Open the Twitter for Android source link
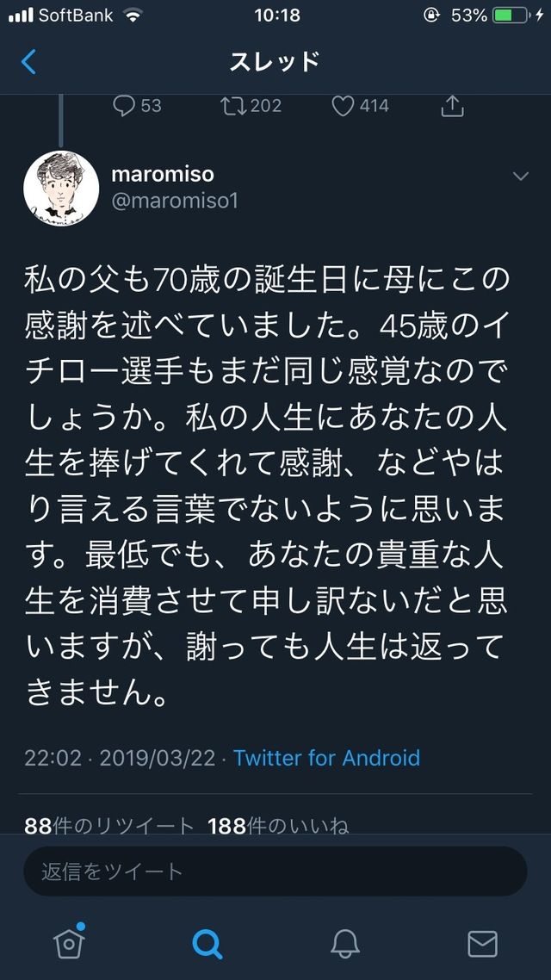The image size is (551, 980). coord(327,758)
